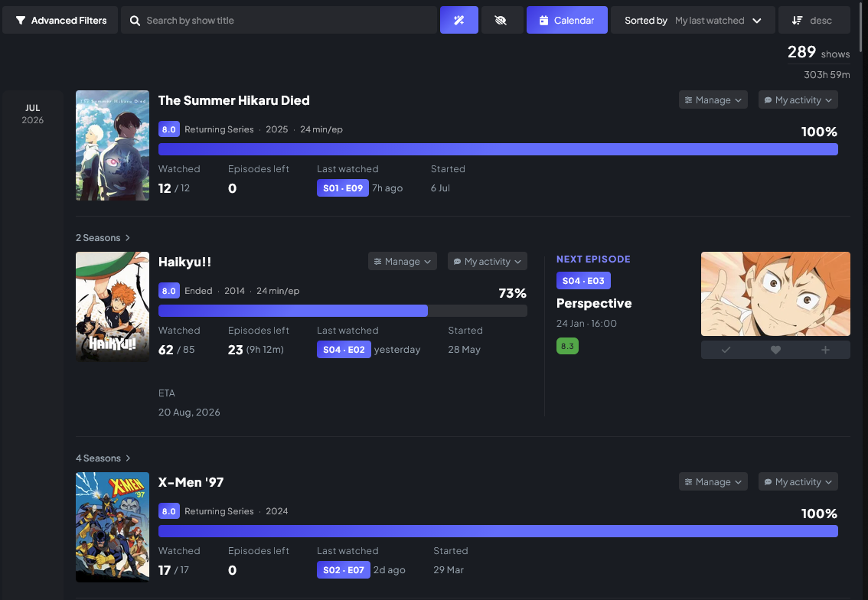Open the Haikyu!! title link

pos(185,262)
